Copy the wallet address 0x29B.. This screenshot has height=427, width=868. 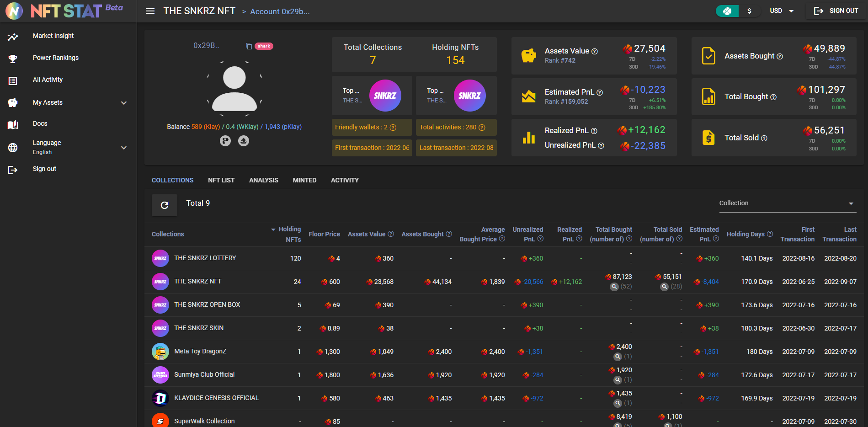(x=249, y=46)
